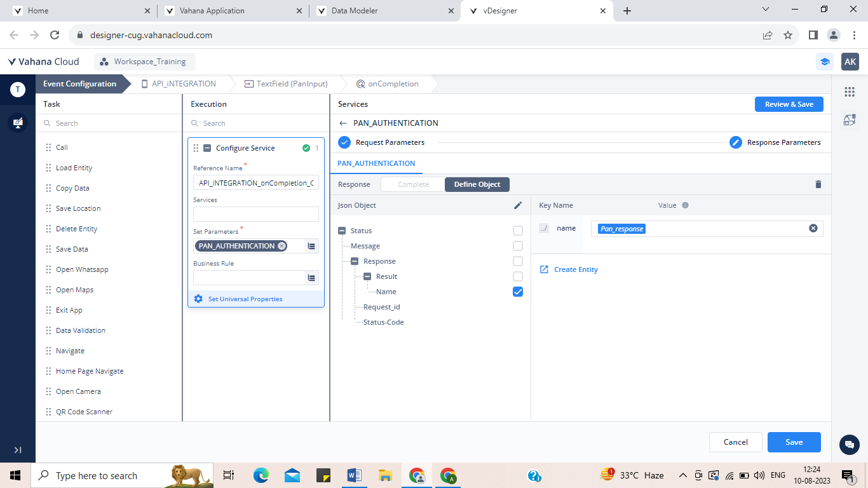Go to Event Configuration breadcrumb

(x=79, y=83)
